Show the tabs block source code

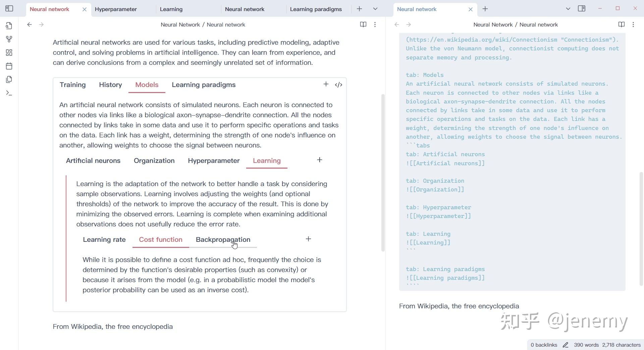pyautogui.click(x=338, y=85)
